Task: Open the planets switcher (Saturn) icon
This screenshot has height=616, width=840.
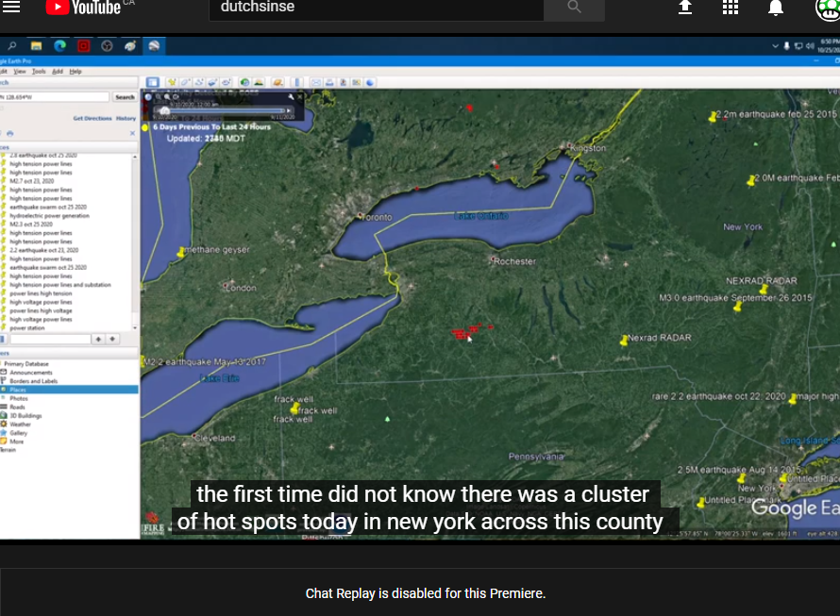Action: coord(277,82)
